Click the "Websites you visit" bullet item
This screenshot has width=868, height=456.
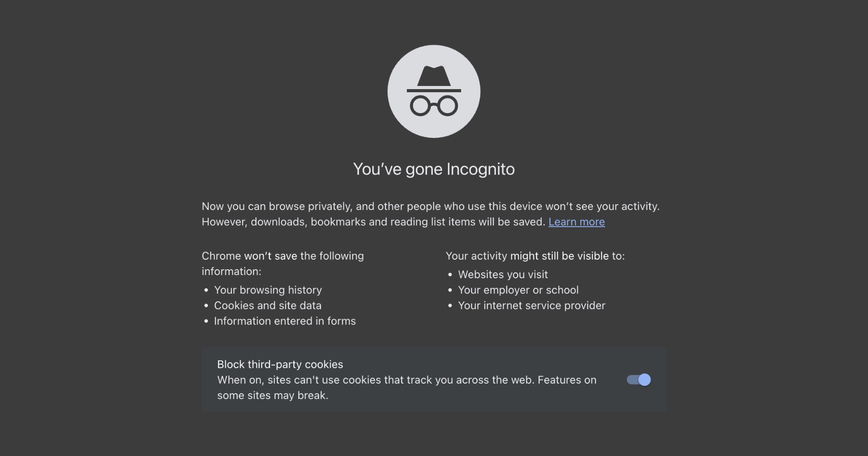pyautogui.click(x=503, y=275)
